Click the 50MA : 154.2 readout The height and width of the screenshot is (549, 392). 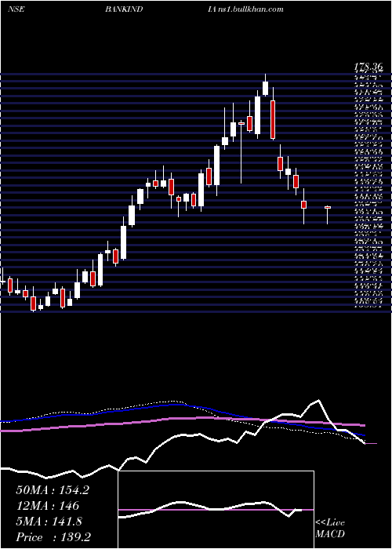(53, 490)
